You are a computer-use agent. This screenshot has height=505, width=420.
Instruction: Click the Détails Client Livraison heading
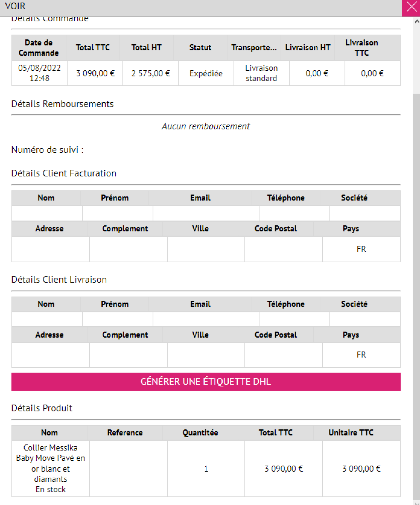pos(59,280)
